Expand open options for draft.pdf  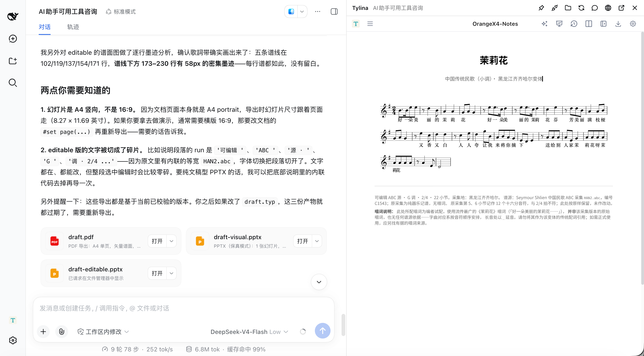(171, 241)
